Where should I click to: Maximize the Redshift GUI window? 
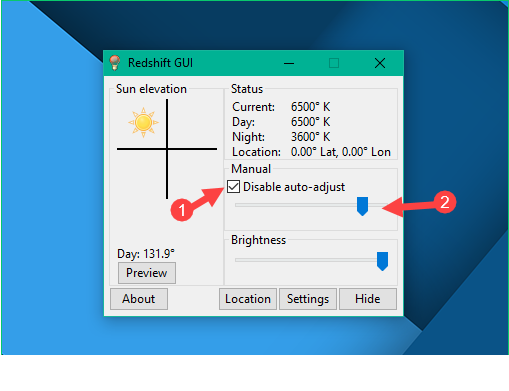[334, 63]
